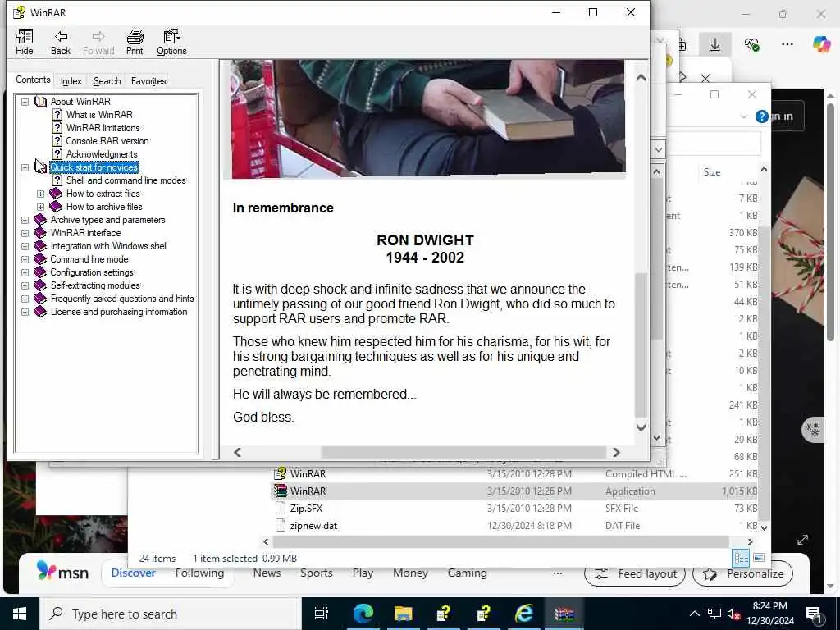Expand License and purchasing information node
Image resolution: width=840 pixels, height=630 pixels.
tap(25, 312)
